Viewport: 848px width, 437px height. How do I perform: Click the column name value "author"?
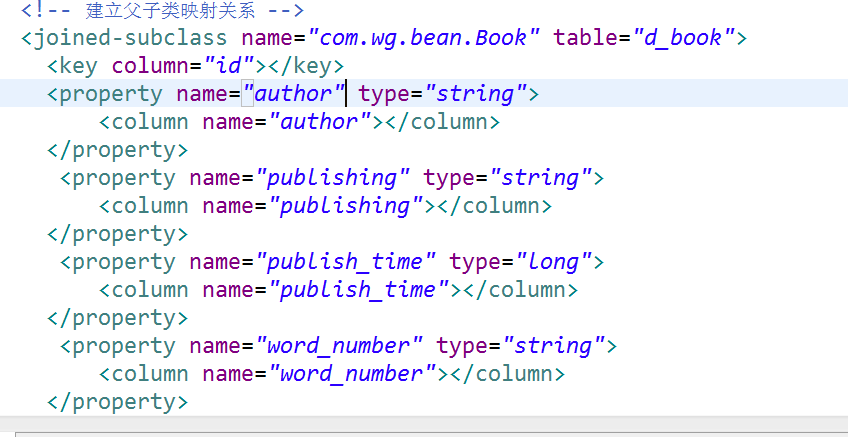coord(320,122)
